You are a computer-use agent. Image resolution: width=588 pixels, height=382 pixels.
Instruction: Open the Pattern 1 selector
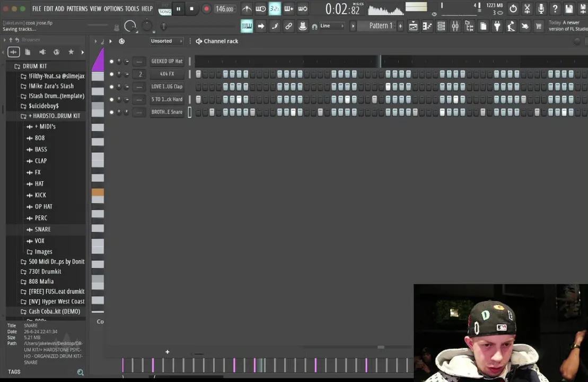pyautogui.click(x=381, y=25)
